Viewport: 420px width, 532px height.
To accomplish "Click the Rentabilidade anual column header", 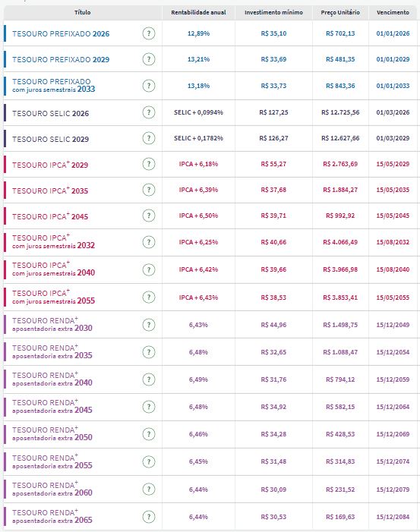I will coord(199,12).
